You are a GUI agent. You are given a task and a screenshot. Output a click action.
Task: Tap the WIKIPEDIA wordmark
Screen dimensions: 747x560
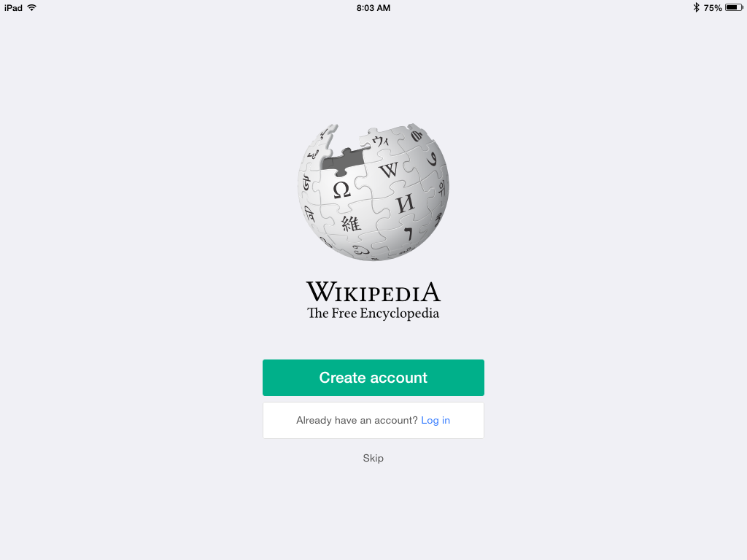[373, 292]
